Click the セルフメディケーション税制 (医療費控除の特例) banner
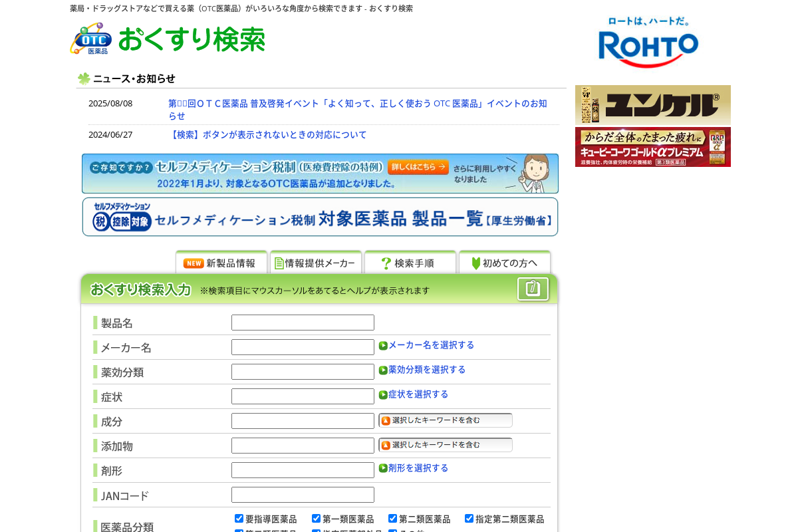 point(320,174)
